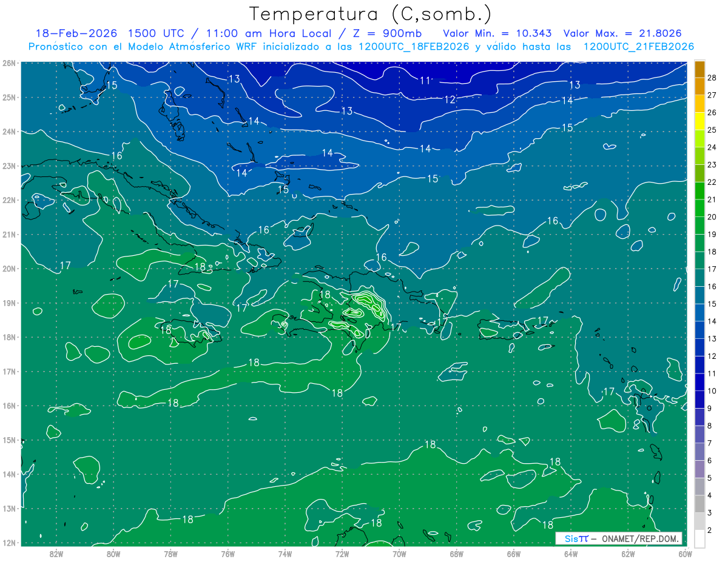Click the '80W' longitude axis label

(113, 554)
